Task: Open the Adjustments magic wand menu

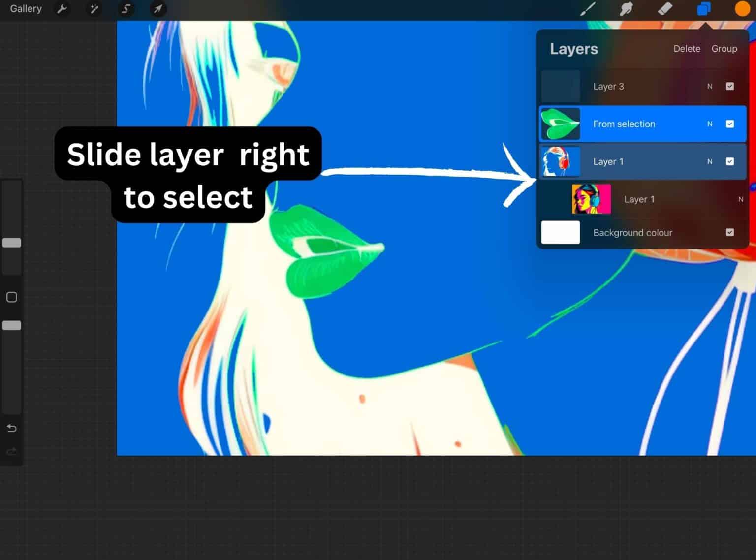Action: pos(94,9)
